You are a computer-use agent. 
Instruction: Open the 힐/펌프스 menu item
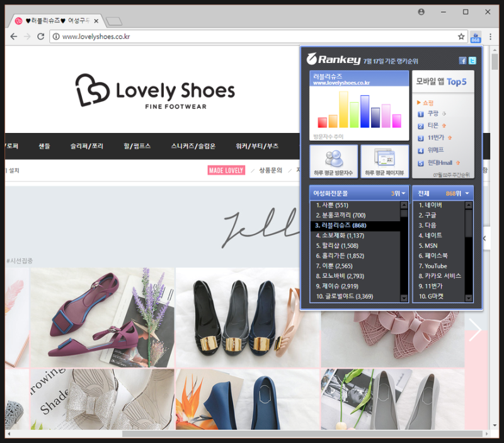[x=137, y=146]
